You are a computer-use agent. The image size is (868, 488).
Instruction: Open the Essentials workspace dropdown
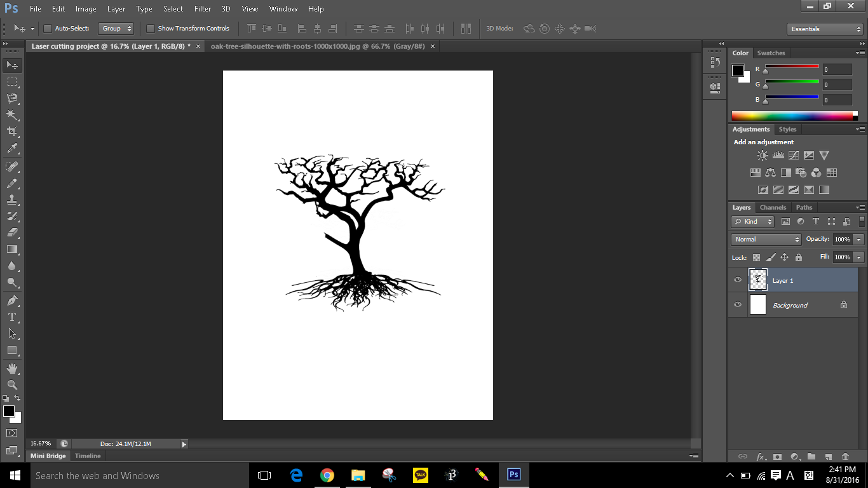point(824,29)
